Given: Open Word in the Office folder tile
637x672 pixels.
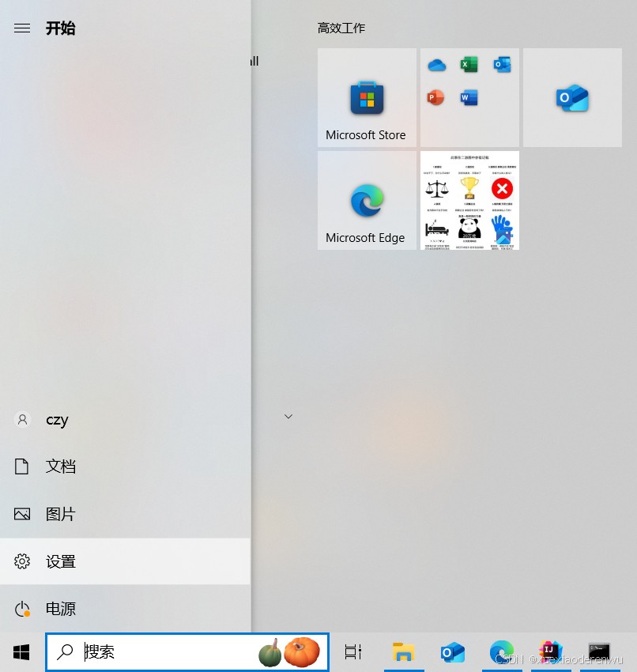Looking at the screenshot, I should 469,98.
